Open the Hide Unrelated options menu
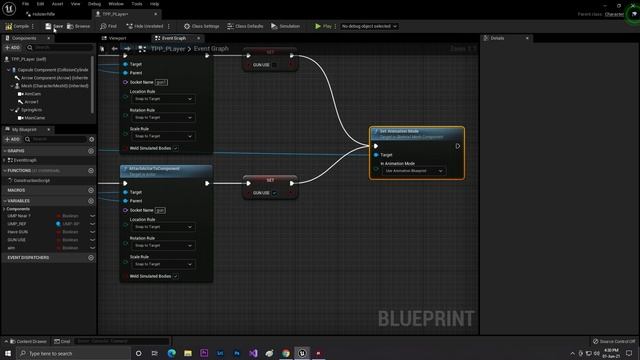Image resolution: width=640 pixels, height=360 pixels. [169, 26]
